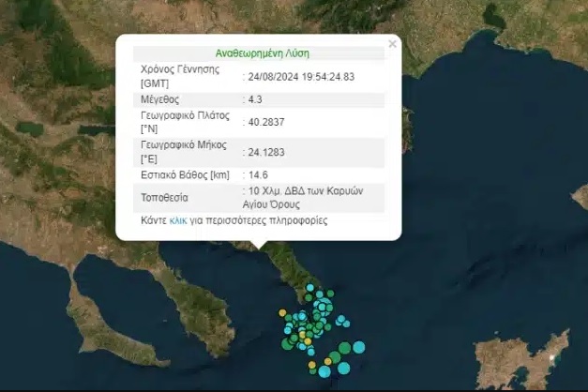Screen dimensions: 588x392
Task: Click the magnitude value 4.3
Action: pos(255,98)
